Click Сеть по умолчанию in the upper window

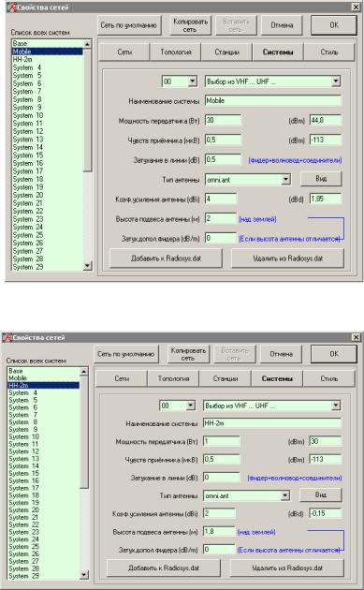128,25
